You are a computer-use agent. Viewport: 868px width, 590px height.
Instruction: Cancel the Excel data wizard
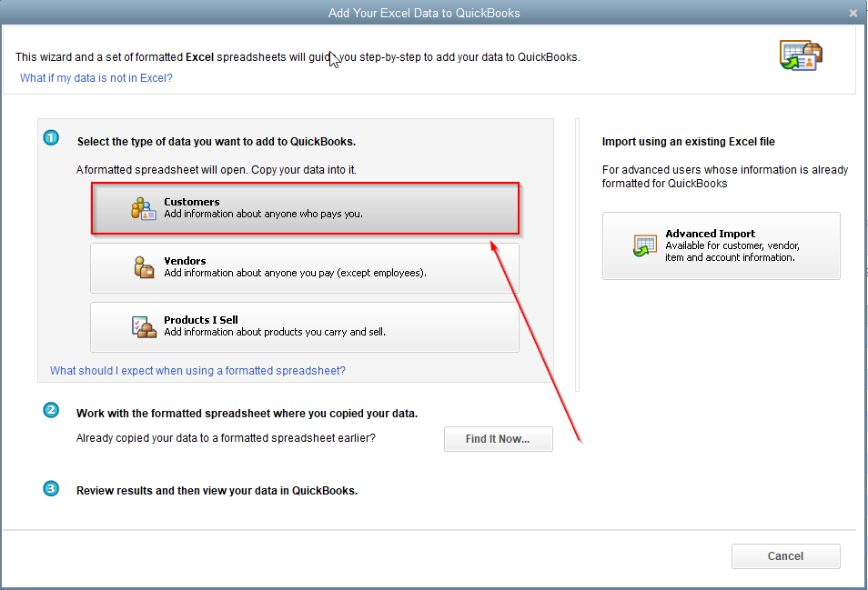coord(785,556)
